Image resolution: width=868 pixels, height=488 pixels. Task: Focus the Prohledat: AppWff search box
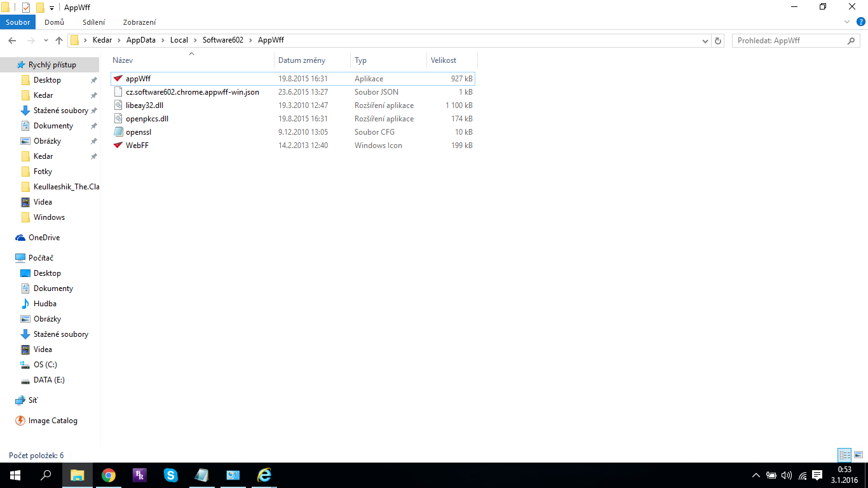(x=796, y=41)
